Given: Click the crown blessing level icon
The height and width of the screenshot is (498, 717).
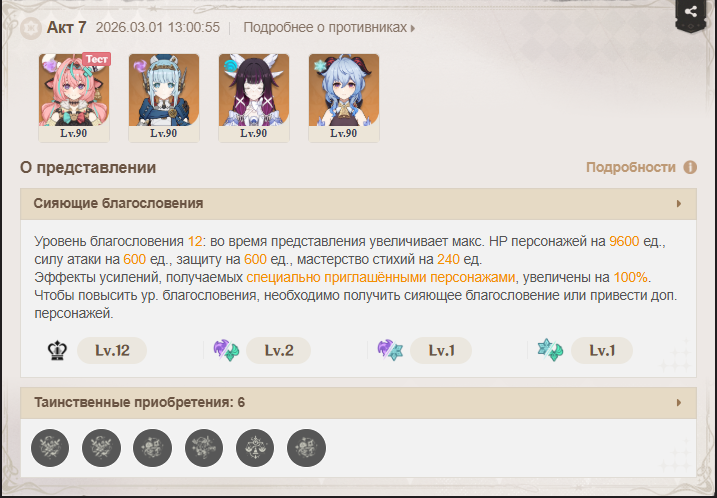Looking at the screenshot, I should [57, 351].
